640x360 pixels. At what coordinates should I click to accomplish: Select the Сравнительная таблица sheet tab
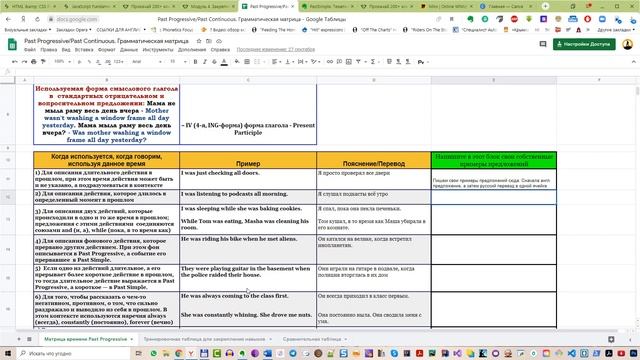(315, 339)
